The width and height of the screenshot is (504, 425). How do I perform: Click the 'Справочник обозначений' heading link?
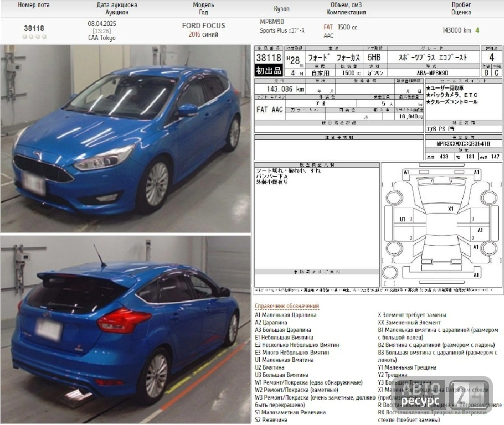[287, 306]
